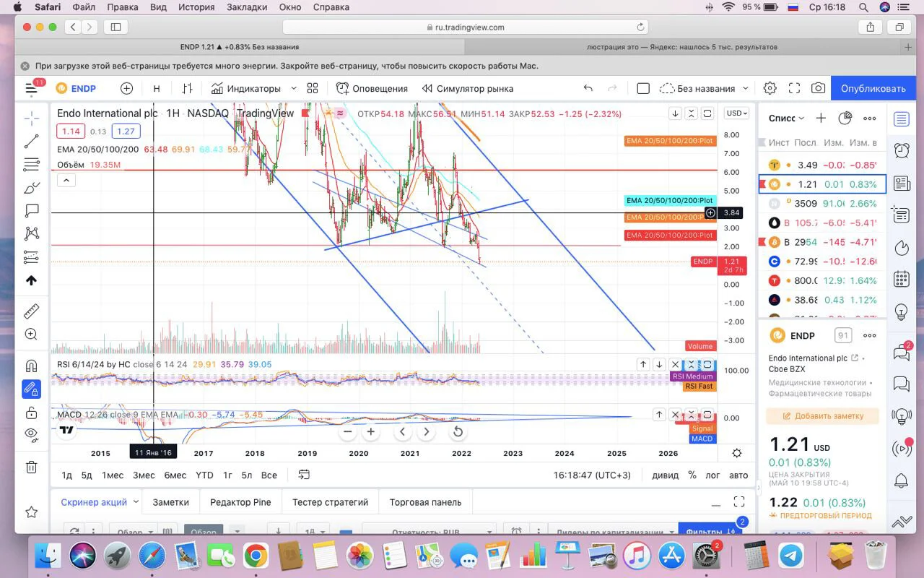Open the news panel in right sidebar
Viewport: 924px width, 578px height.
click(x=901, y=183)
